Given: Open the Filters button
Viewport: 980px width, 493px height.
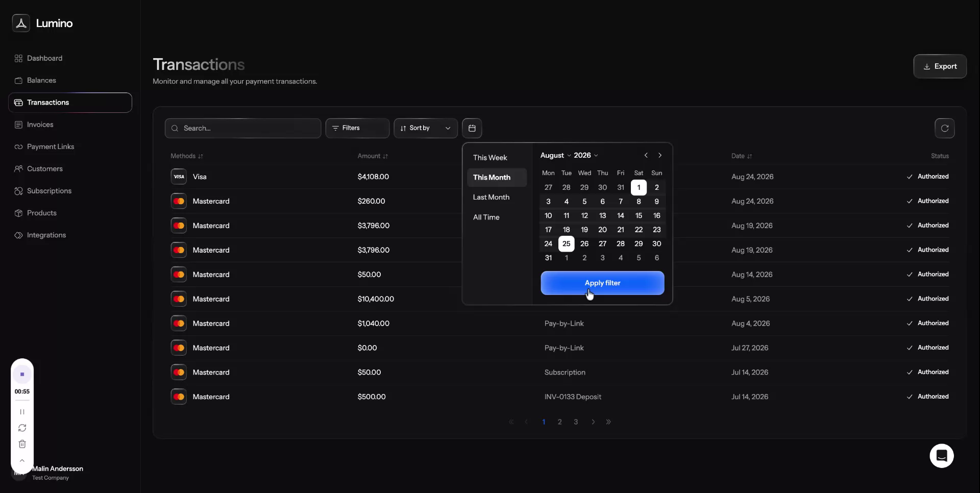Looking at the screenshot, I should point(357,128).
